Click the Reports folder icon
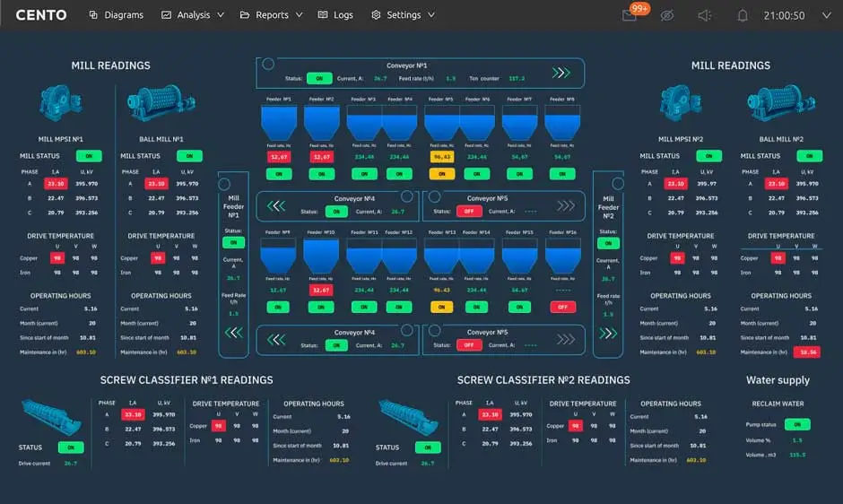The height and width of the screenshot is (504, 843). tap(245, 15)
